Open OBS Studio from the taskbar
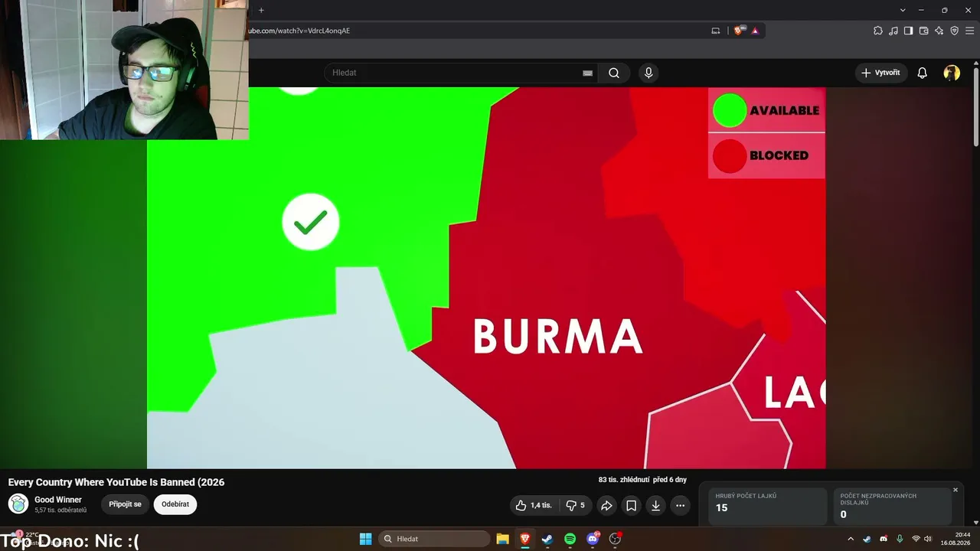980x551 pixels. tap(615, 539)
